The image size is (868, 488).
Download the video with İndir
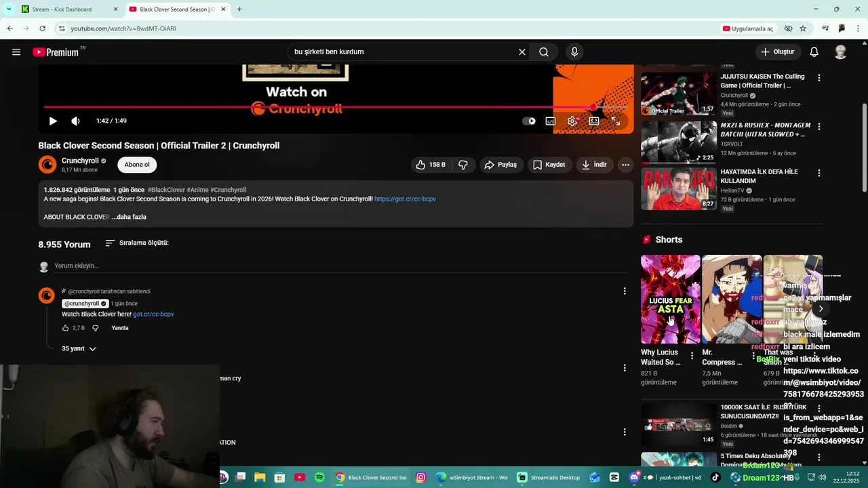tap(595, 165)
